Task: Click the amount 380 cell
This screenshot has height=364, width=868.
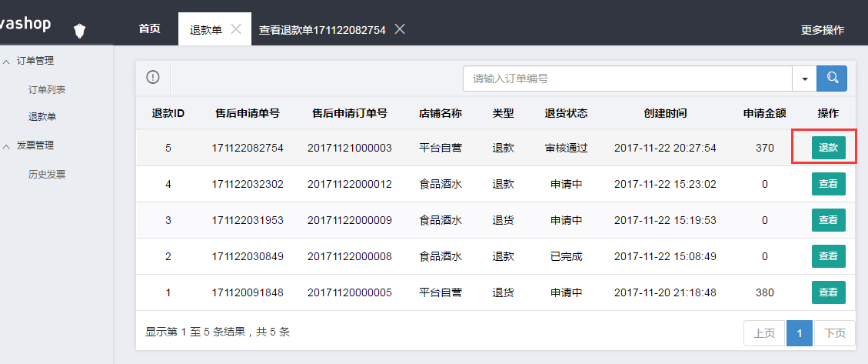Action: click(764, 292)
